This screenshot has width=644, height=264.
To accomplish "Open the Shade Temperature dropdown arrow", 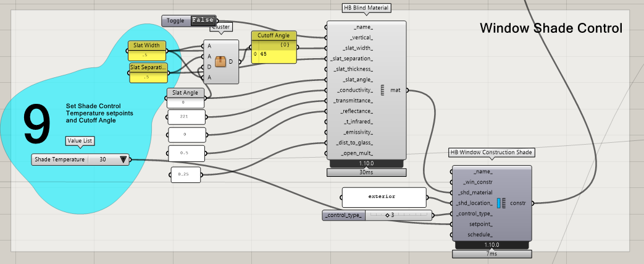I will pyautogui.click(x=123, y=160).
